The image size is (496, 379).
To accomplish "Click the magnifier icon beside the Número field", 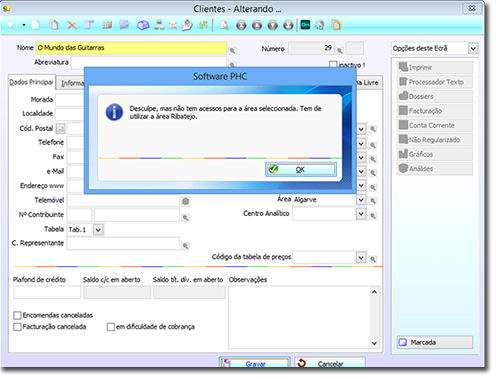I will pyautogui.click(x=340, y=51).
